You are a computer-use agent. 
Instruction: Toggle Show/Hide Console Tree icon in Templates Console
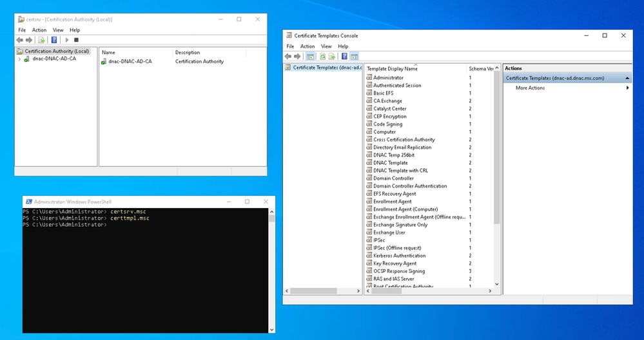point(311,57)
